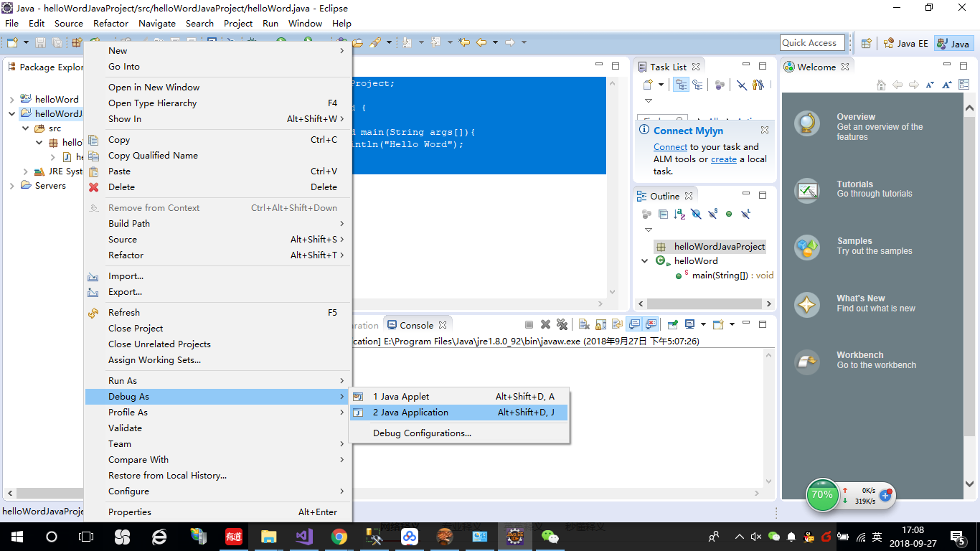Open the Display Selected Console dropdown arrow
The height and width of the screenshot is (551, 980).
tap(703, 324)
